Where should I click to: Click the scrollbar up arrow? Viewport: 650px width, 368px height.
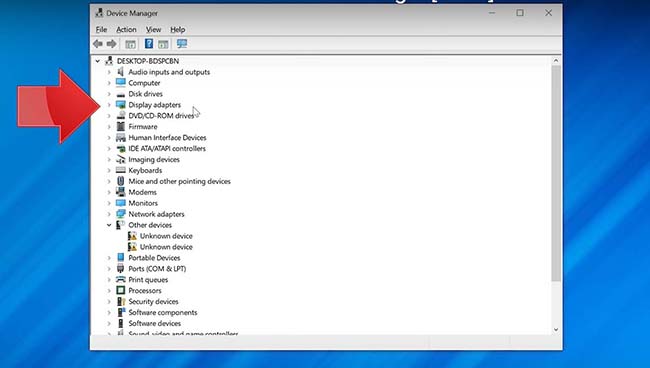coord(556,61)
